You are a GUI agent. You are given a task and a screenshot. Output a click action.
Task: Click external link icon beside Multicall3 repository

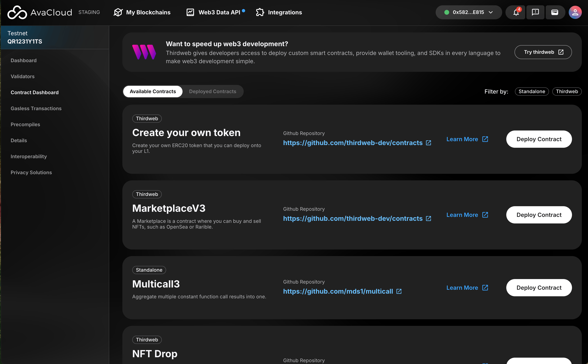(x=399, y=291)
